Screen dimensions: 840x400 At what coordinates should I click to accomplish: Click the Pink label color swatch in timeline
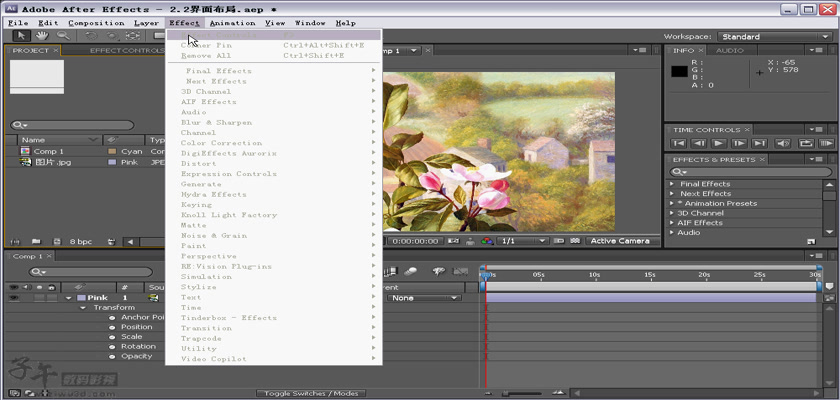pos(81,298)
